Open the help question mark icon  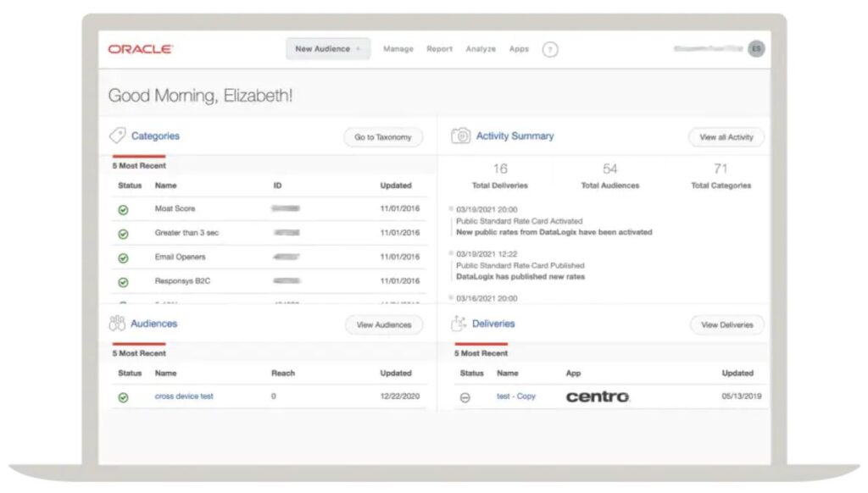tap(550, 49)
